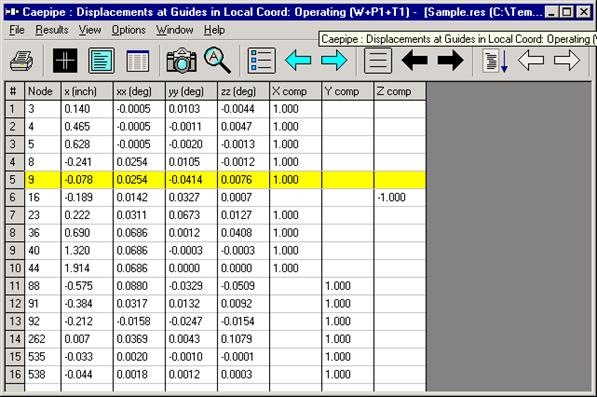The height and width of the screenshot is (397, 597).
Task: Click the x displacement cell for node 23
Action: coord(87,215)
